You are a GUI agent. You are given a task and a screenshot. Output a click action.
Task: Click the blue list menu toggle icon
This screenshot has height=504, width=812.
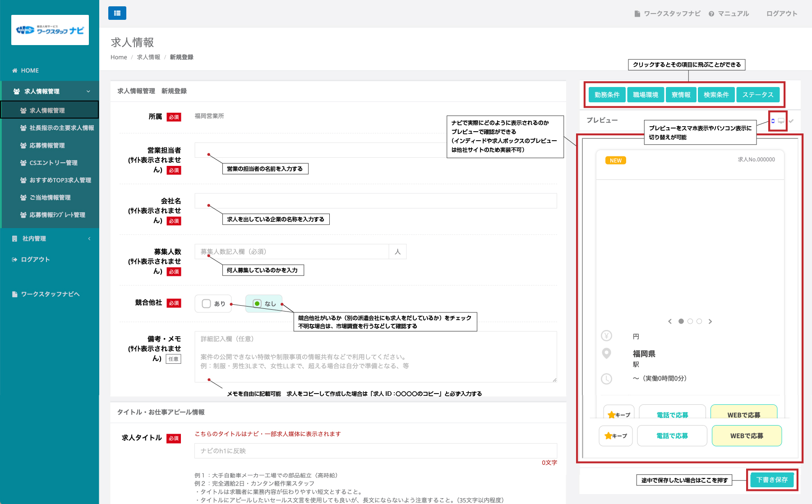(117, 13)
